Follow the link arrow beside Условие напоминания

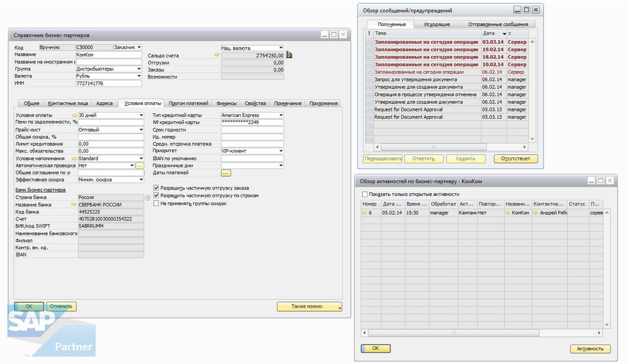coord(75,158)
